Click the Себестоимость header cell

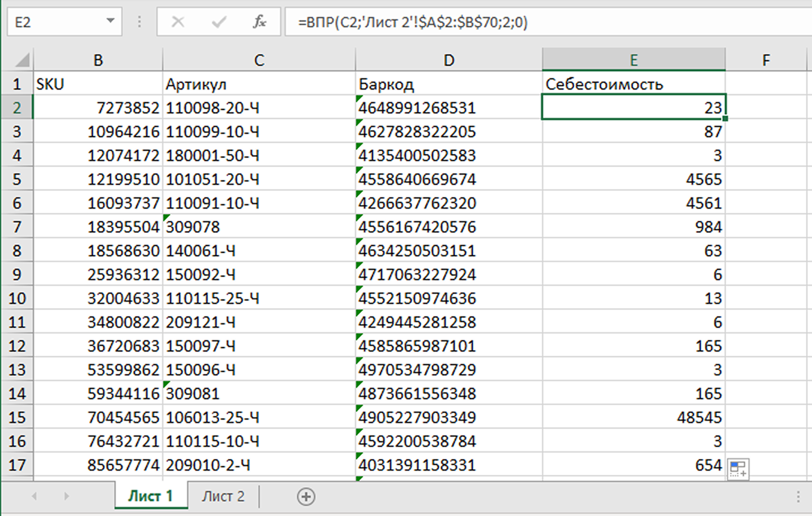point(633,84)
